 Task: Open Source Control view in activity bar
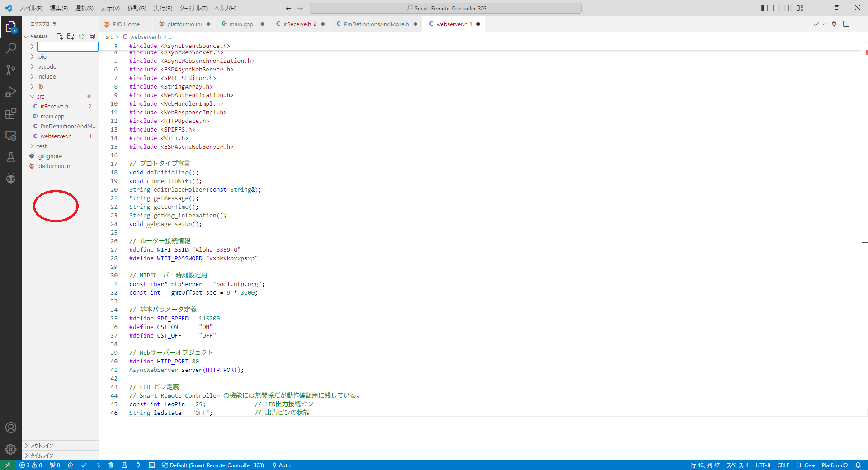click(x=11, y=70)
